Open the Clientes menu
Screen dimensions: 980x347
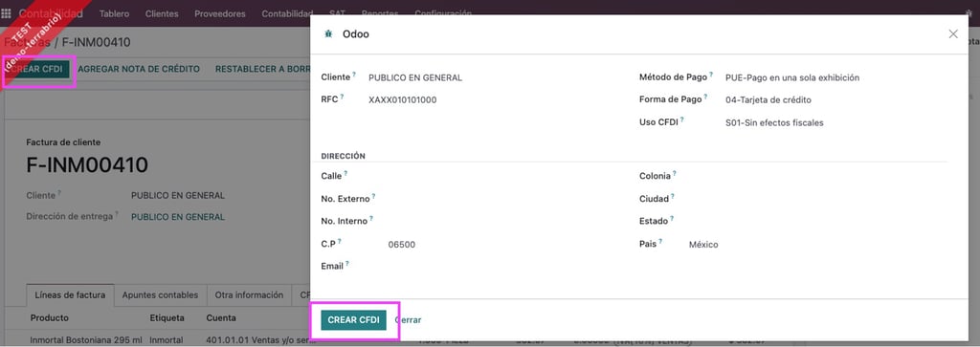pos(162,13)
